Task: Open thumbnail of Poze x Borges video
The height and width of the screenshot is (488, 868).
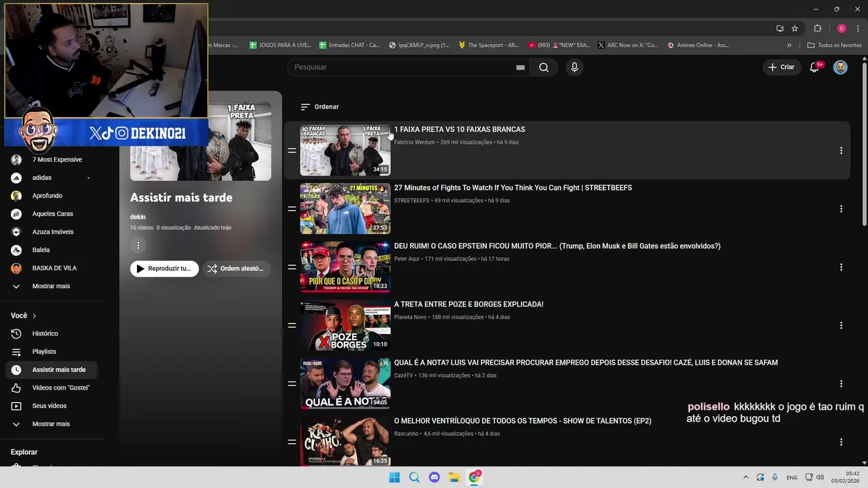Action: [345, 325]
